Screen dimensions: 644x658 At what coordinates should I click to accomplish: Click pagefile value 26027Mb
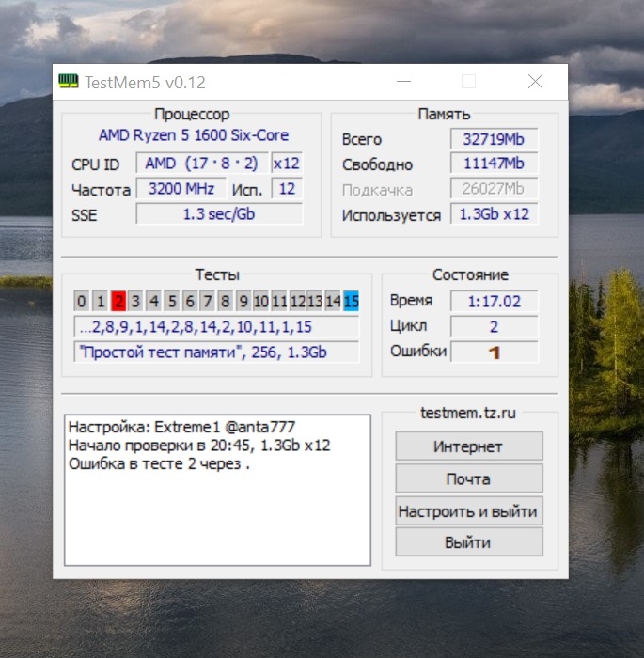point(494,189)
